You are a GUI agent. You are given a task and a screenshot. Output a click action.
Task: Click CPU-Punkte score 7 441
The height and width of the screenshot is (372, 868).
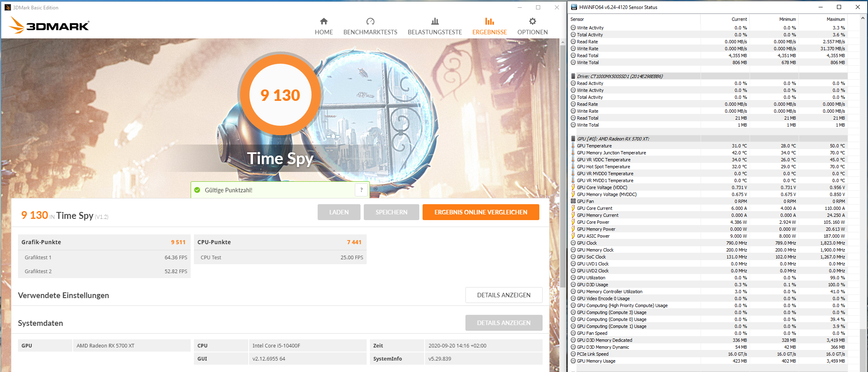click(x=354, y=242)
